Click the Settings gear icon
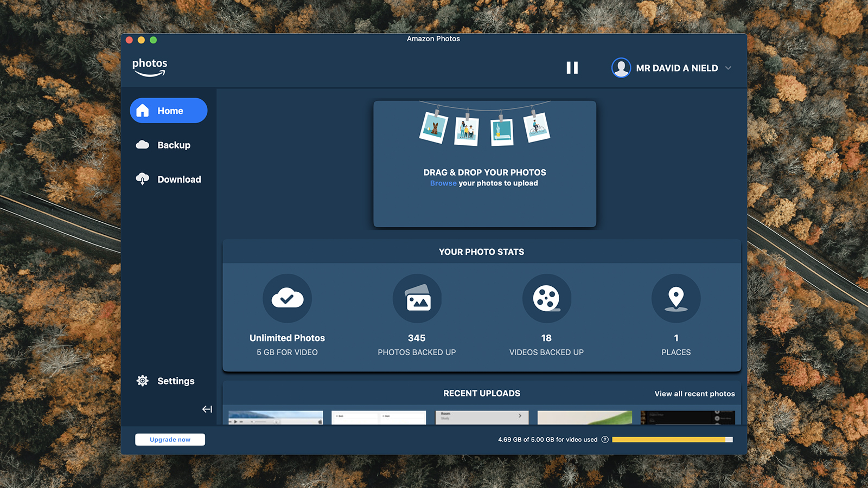This screenshot has width=868, height=488. click(x=143, y=381)
